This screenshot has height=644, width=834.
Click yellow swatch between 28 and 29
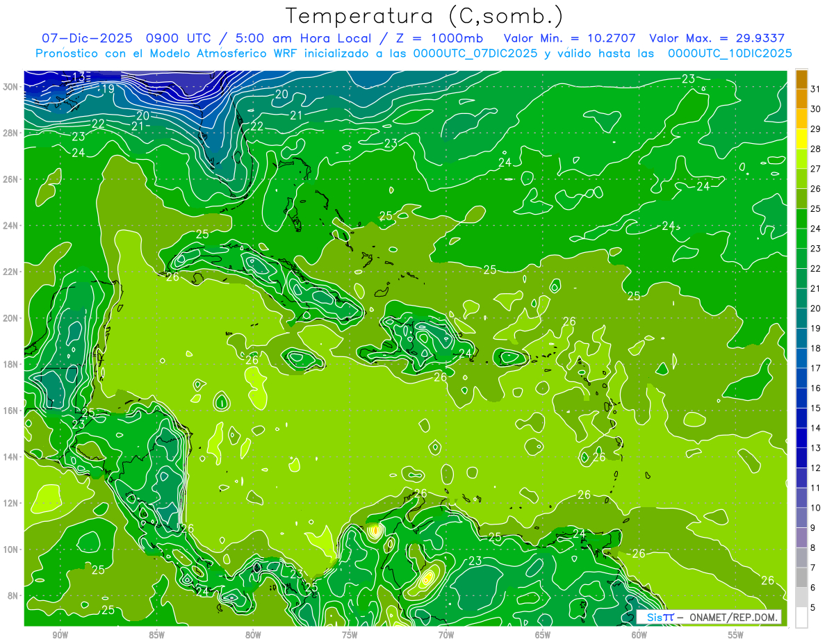click(x=801, y=138)
